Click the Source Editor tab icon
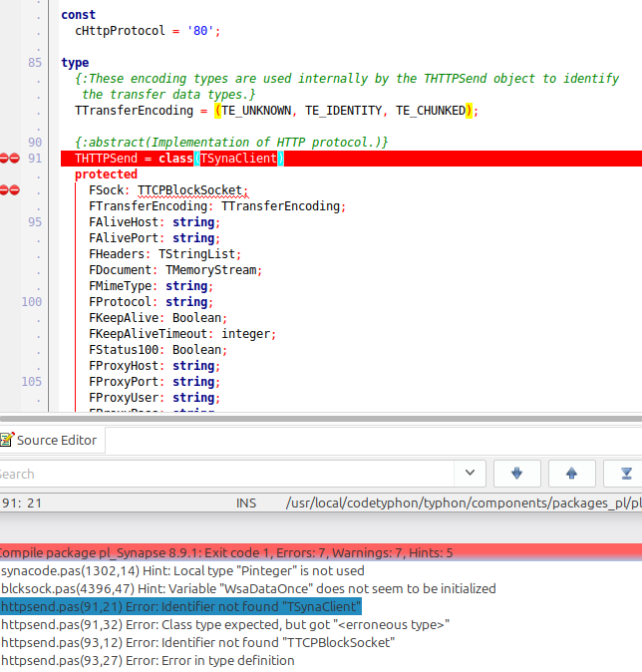642x672 pixels. (x=6, y=440)
